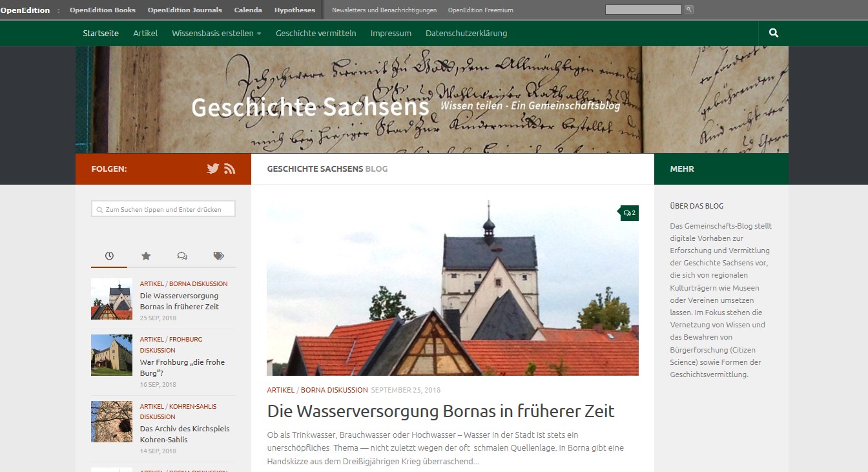The image size is (868, 472).
Task: Expand the Wissensbasis erstellen dropdown
Action: (216, 33)
